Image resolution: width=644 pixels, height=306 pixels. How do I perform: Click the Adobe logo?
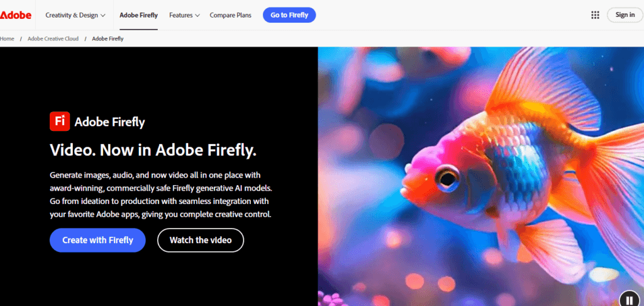coord(16,15)
